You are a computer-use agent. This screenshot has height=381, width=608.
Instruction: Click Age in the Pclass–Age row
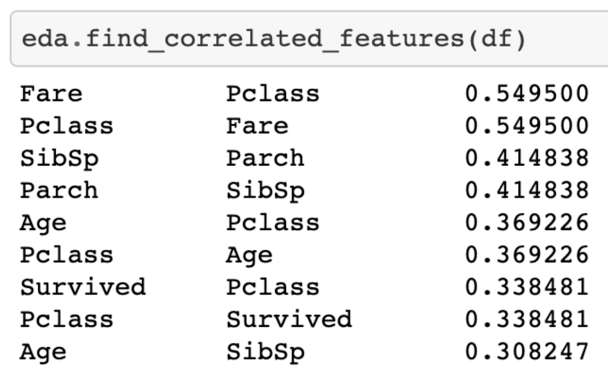(x=250, y=256)
